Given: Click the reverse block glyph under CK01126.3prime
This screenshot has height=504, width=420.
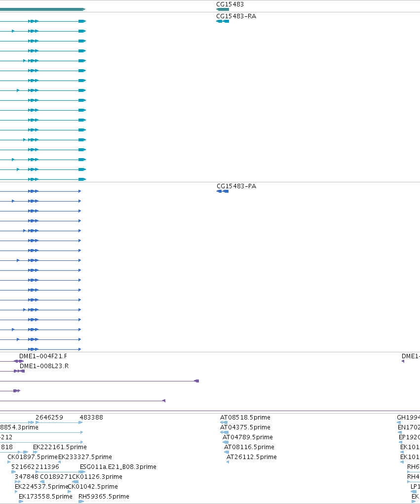Looking at the screenshot, I should [76, 482].
